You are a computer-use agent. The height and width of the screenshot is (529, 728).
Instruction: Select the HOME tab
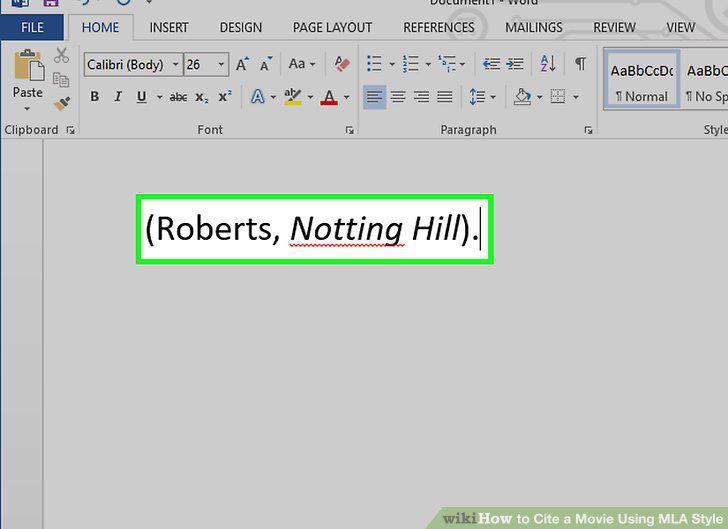click(100, 27)
